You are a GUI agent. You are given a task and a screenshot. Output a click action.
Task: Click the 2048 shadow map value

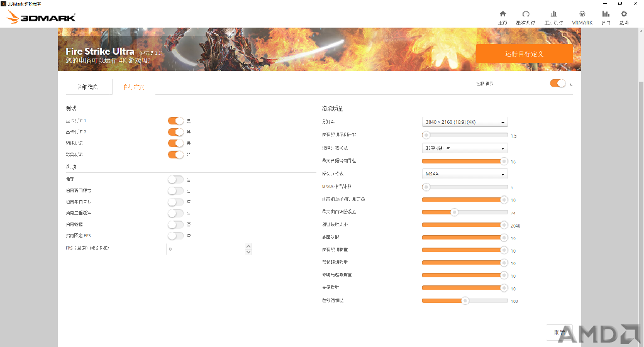tap(516, 226)
